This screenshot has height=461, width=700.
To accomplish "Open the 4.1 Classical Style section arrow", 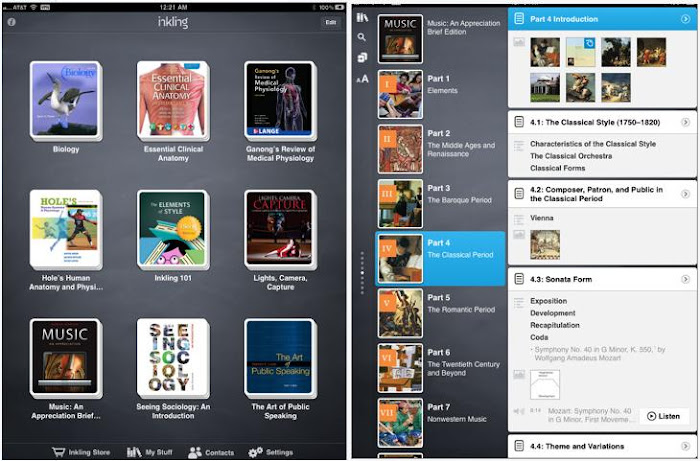I will (x=685, y=122).
